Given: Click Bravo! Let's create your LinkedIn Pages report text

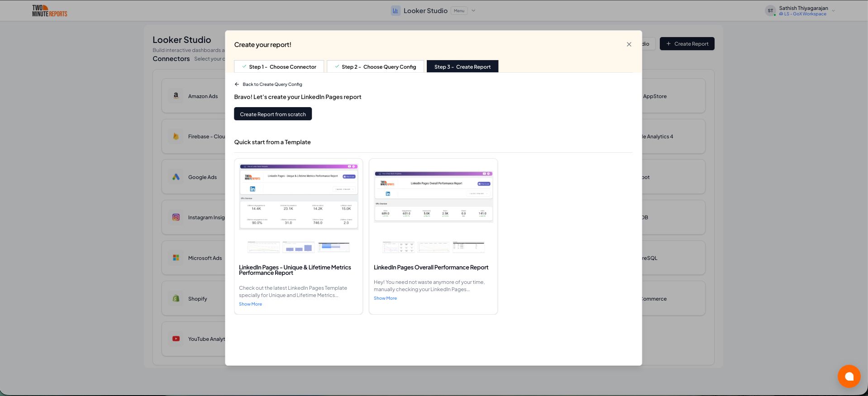Looking at the screenshot, I should click(x=298, y=97).
